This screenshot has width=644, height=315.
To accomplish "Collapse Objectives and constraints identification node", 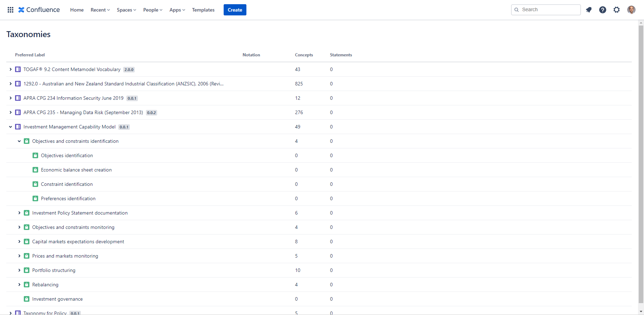I will [19, 141].
